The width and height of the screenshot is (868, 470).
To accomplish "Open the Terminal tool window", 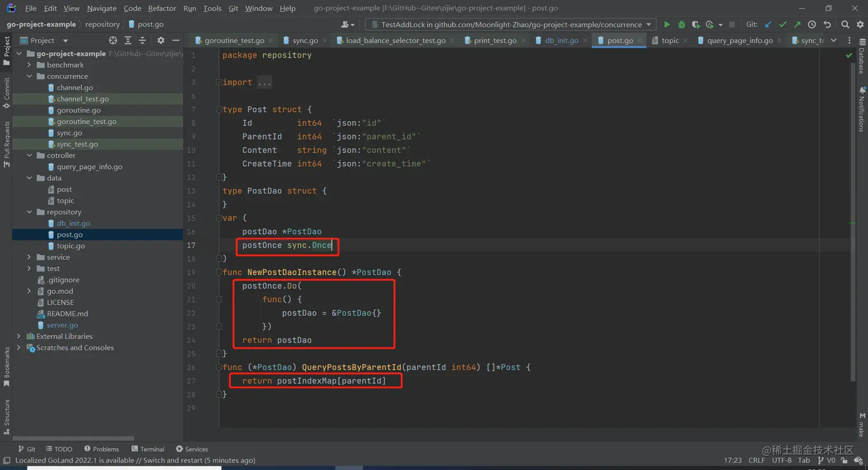I will coord(148,449).
